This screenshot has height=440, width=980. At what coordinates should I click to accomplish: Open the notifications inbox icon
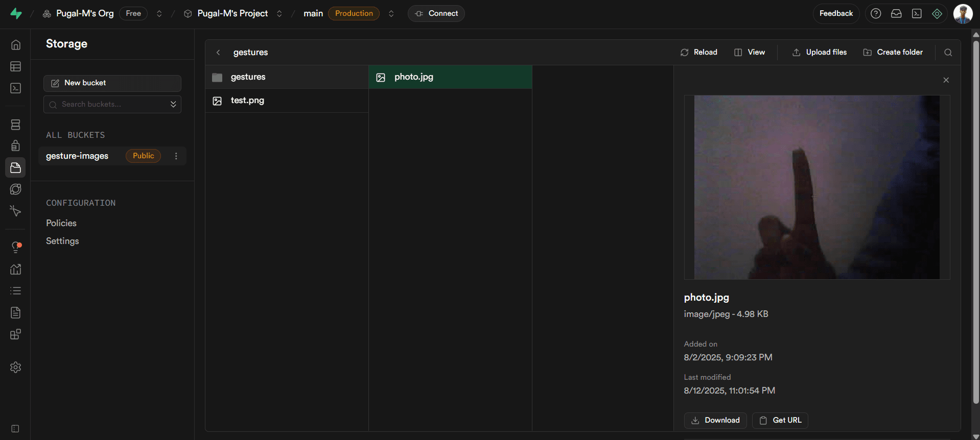tap(896, 14)
